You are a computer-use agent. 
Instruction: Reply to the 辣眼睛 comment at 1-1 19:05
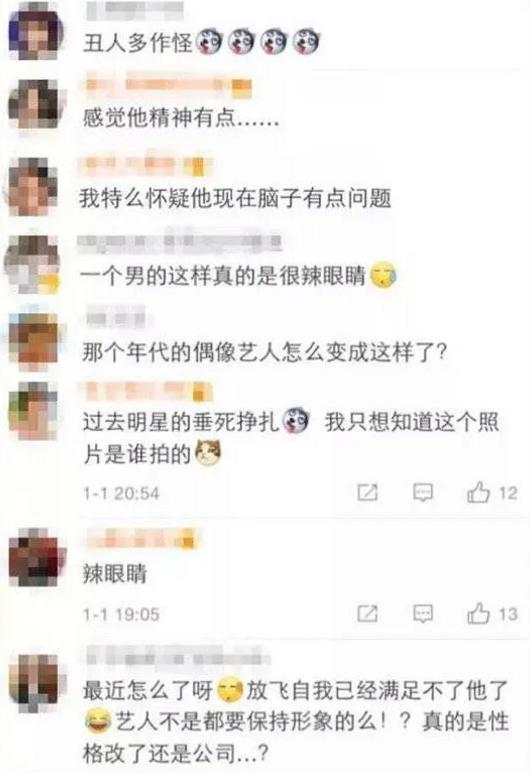[x=423, y=614]
